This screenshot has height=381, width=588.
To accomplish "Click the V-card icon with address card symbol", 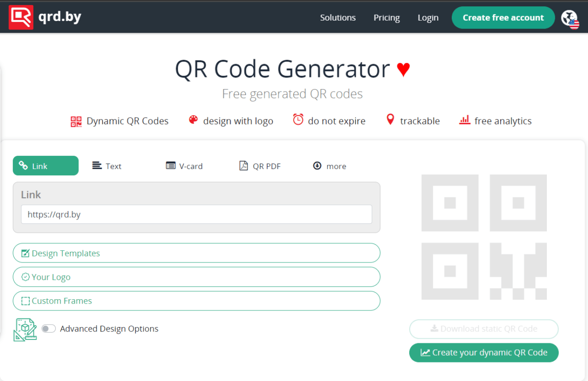I will [x=171, y=166].
